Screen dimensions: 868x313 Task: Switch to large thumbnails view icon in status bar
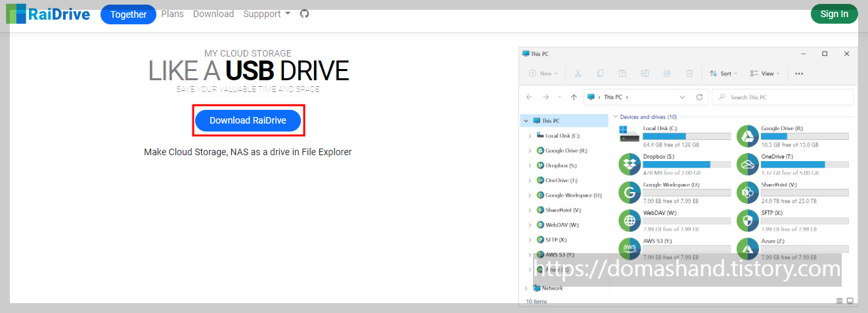(850, 301)
